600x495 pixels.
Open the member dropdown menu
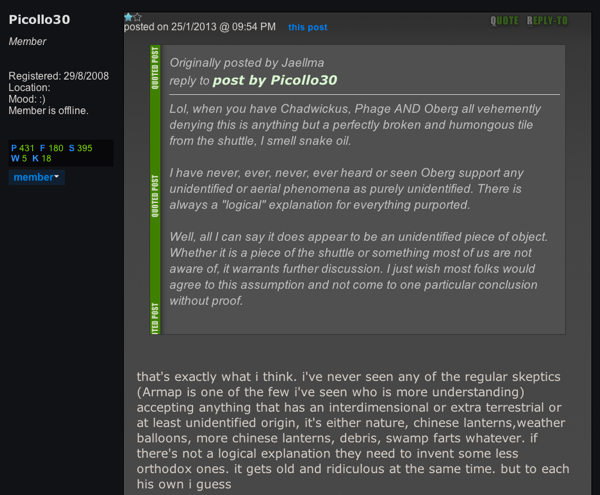coord(36,177)
